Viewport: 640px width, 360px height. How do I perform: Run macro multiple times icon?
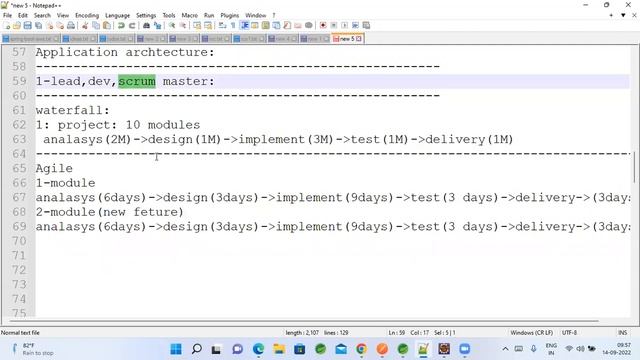(x=355, y=26)
